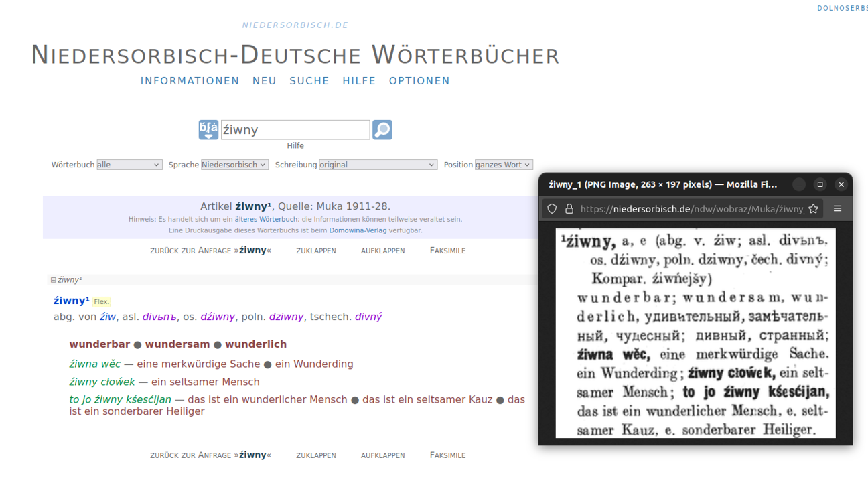This screenshot has width=868, height=499.
Task: Click the magnifying glass search icon
Action: 382,129
